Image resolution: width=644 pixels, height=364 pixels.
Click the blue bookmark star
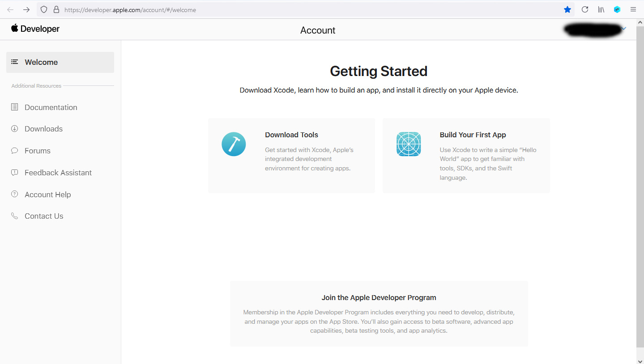(x=567, y=9)
